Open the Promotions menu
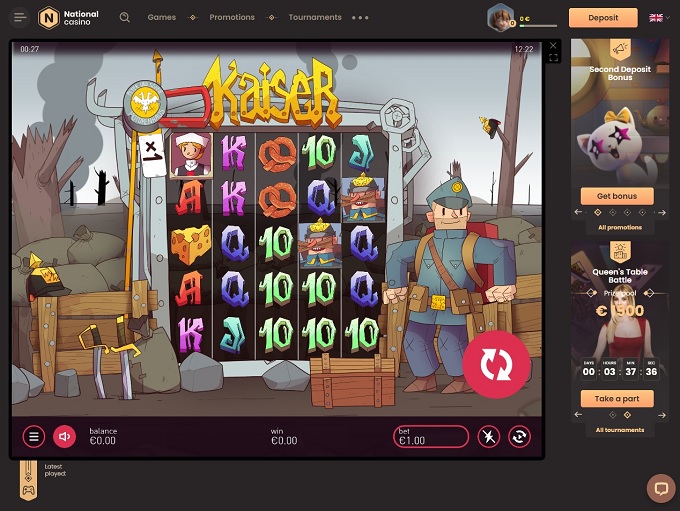680x511 pixels. click(x=232, y=17)
